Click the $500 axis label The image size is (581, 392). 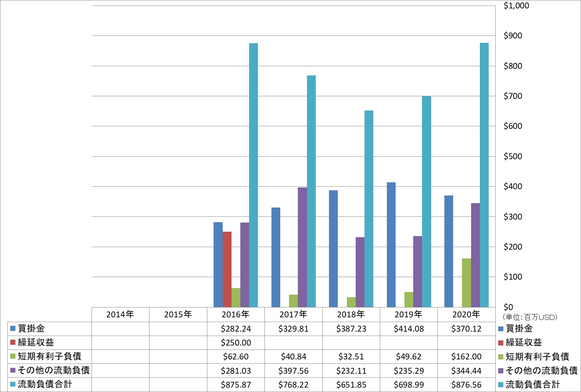click(513, 156)
